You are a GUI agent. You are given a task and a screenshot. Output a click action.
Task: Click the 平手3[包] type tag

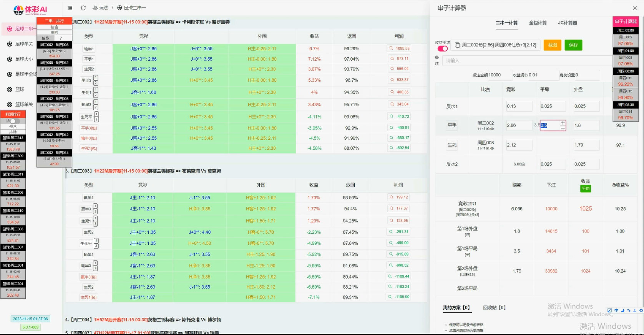(x=89, y=128)
